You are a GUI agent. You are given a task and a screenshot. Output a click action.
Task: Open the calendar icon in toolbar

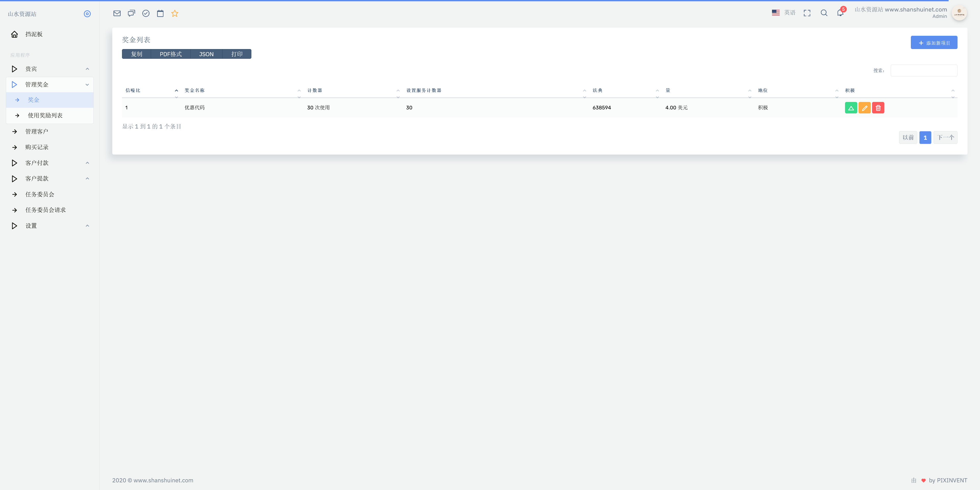tap(160, 13)
